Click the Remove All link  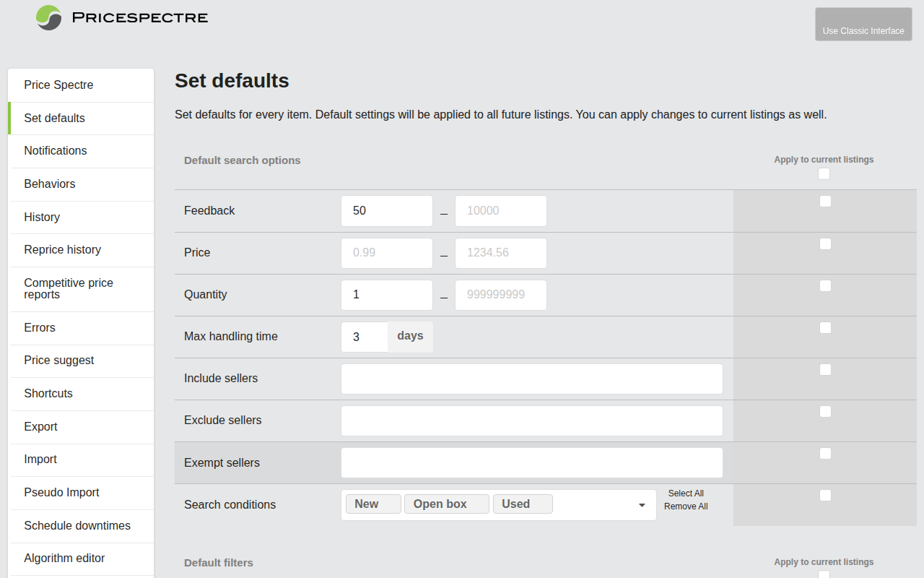tap(685, 506)
